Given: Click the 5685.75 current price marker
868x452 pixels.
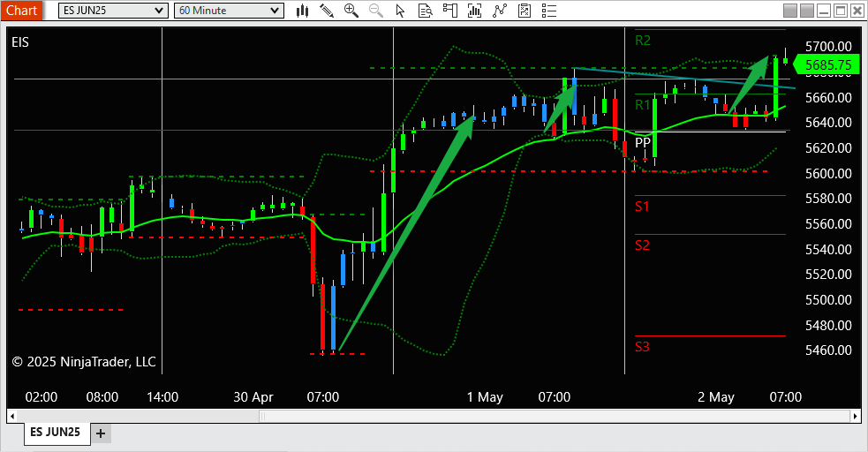Looking at the screenshot, I should click(828, 64).
